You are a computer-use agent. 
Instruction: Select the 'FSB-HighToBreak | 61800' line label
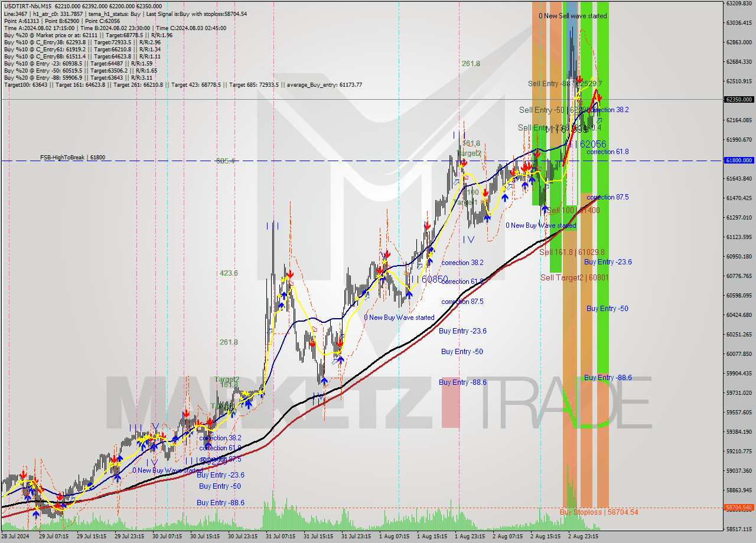pos(73,158)
